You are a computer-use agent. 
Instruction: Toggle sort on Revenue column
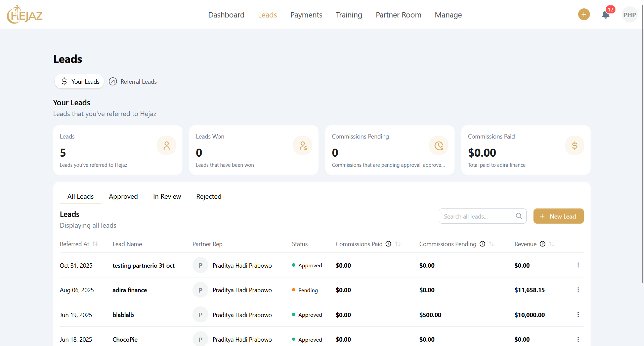click(x=552, y=244)
